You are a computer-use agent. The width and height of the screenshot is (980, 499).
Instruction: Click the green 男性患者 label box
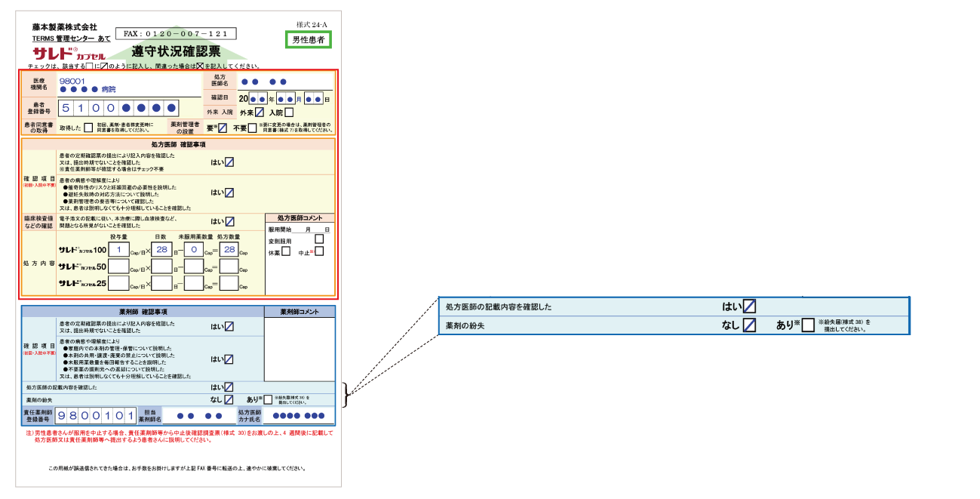click(x=309, y=40)
